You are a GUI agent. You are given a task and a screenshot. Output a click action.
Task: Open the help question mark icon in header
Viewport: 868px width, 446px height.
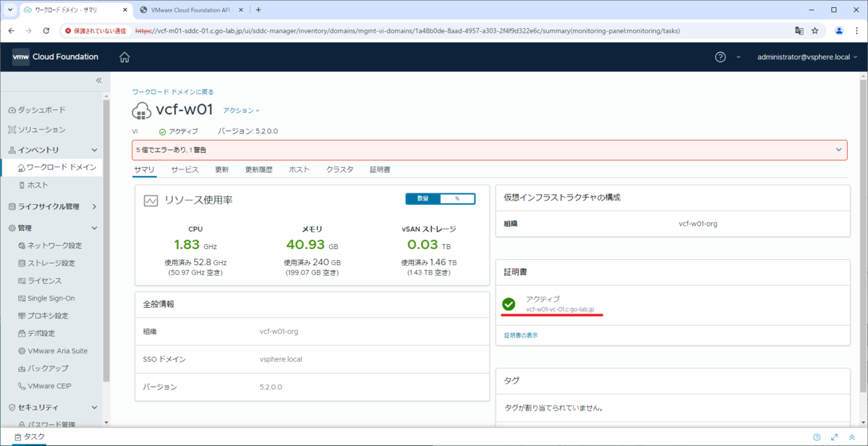(x=720, y=57)
